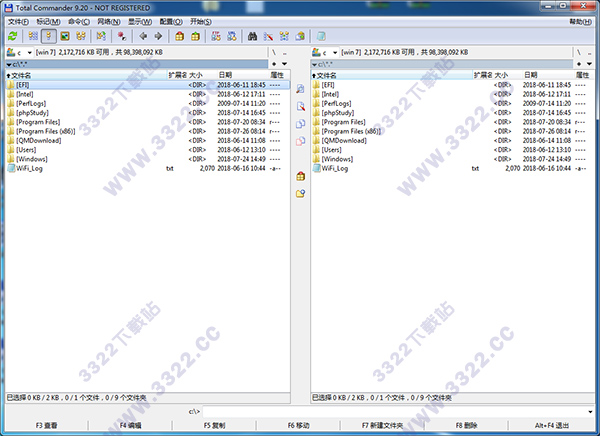
Task: Open the FTP connect icon
Action: (216, 36)
